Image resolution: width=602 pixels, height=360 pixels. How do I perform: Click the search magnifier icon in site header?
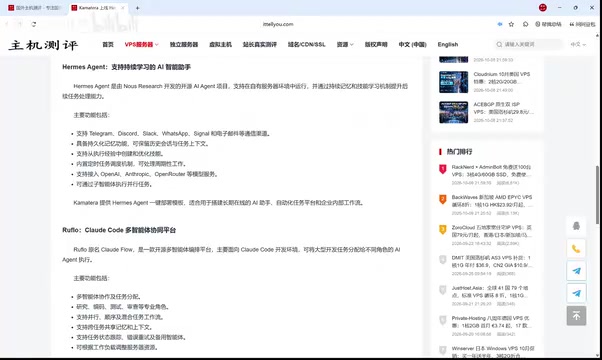[499, 45]
